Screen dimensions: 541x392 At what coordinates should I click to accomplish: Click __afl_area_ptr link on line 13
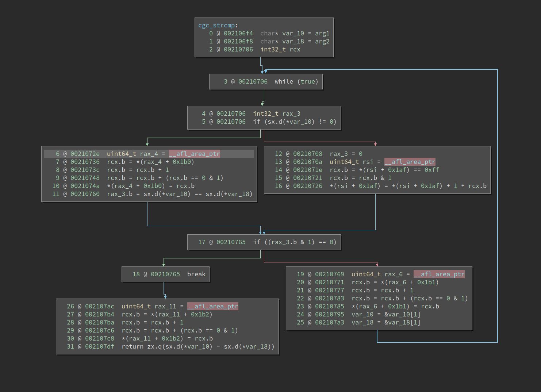(x=410, y=162)
